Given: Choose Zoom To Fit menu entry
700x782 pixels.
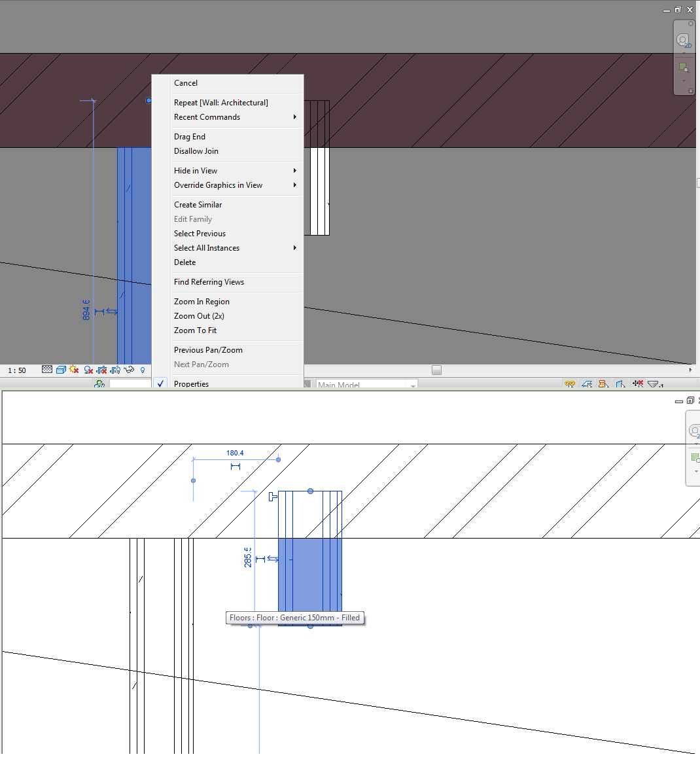Looking at the screenshot, I should (228, 330).
